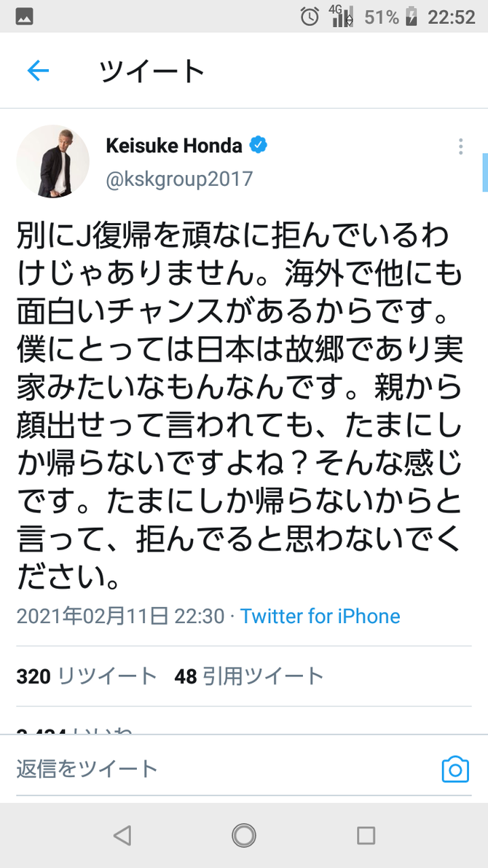Screen dimensions: 488x868
Task: Tap the Android recent apps square
Action: (x=366, y=834)
